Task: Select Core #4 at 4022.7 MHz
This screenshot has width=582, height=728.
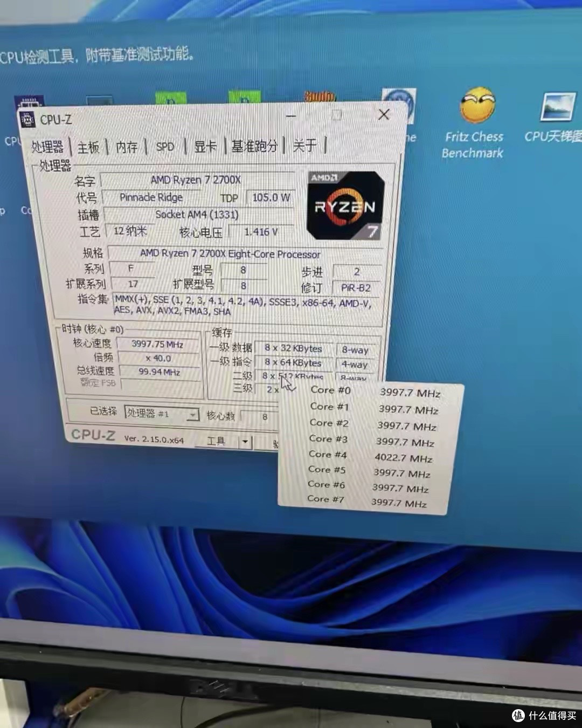Action: click(x=370, y=456)
